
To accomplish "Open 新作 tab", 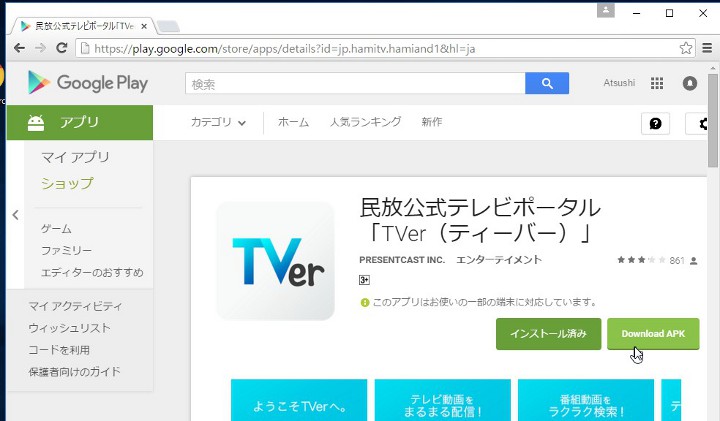I will 432,122.
